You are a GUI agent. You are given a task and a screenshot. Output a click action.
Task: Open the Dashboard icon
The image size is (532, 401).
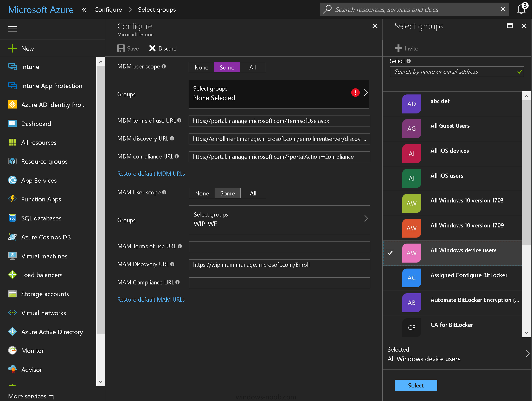click(12, 124)
